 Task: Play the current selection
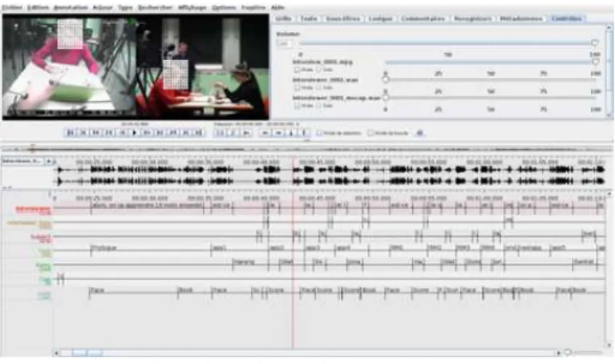221,133
